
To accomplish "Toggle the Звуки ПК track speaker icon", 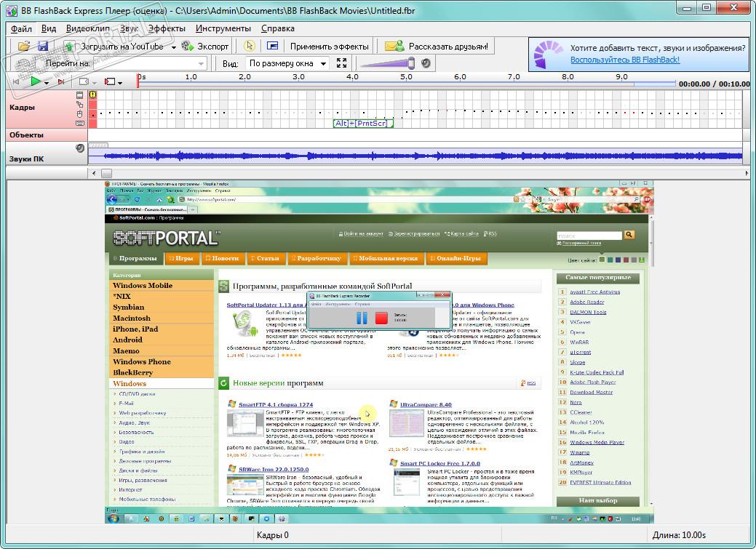I will [x=80, y=148].
